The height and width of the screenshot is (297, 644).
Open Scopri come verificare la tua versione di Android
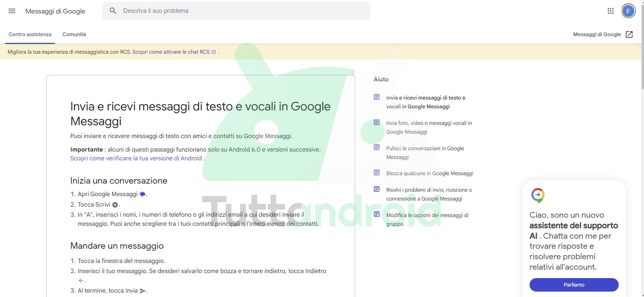tap(136, 158)
